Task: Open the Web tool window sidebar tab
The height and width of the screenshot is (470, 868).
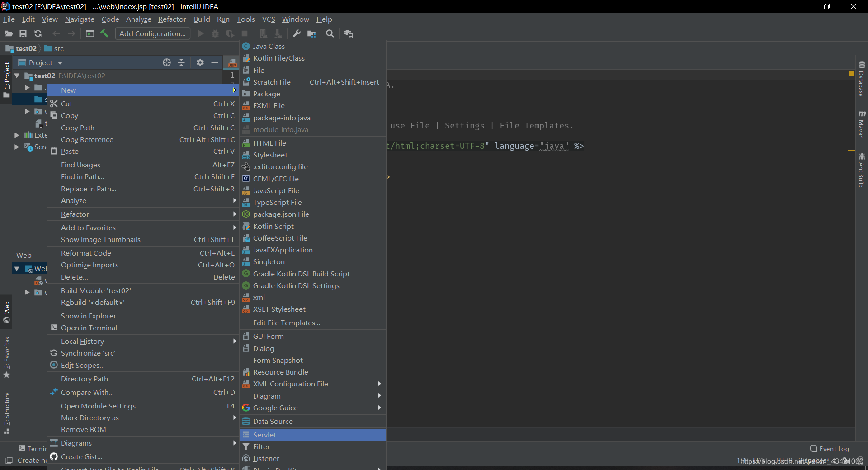Action: 7,312
